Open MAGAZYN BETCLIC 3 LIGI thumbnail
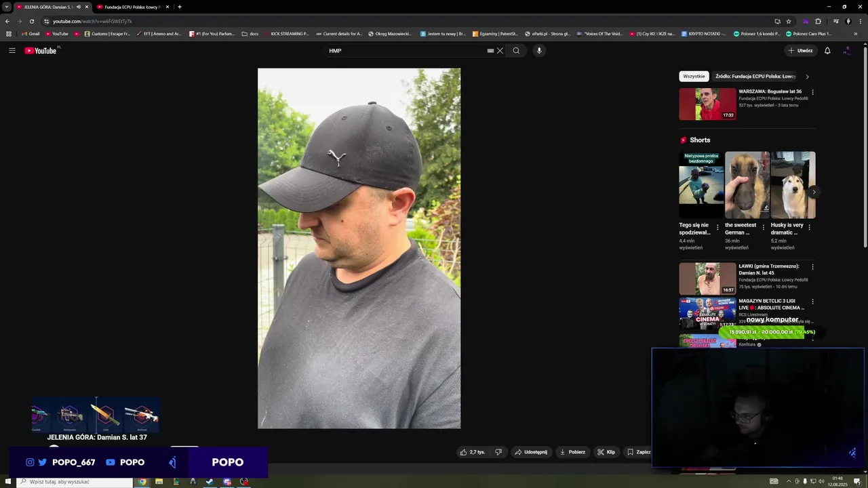The image size is (868, 488). (x=707, y=313)
